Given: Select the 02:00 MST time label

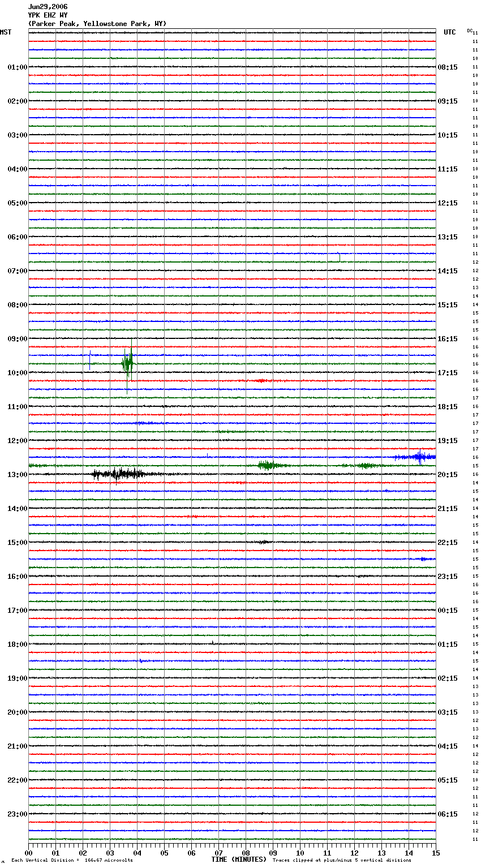Looking at the screenshot, I should tap(17, 101).
